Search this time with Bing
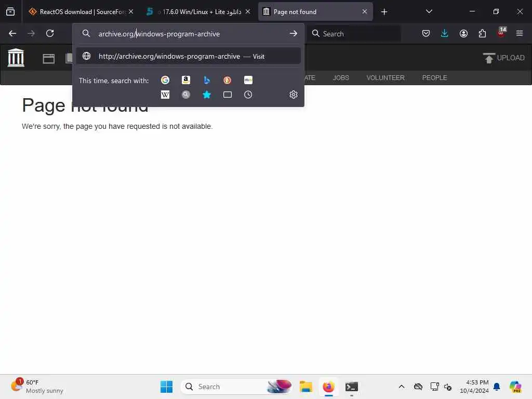The height and width of the screenshot is (399, 532). point(207,80)
